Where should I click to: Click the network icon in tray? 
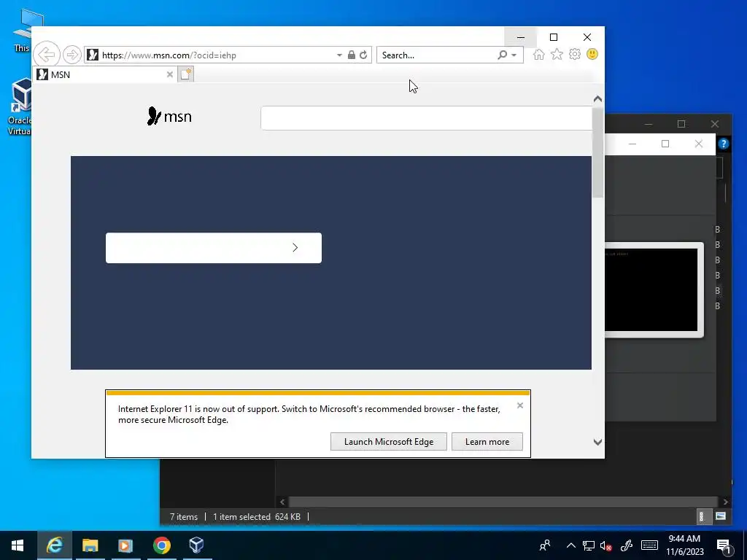(589, 545)
